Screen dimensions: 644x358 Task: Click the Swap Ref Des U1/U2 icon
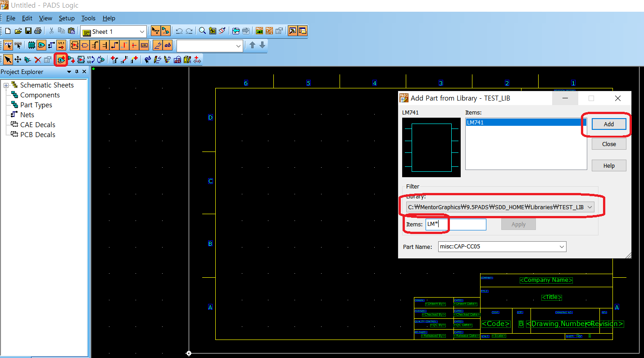point(91,60)
